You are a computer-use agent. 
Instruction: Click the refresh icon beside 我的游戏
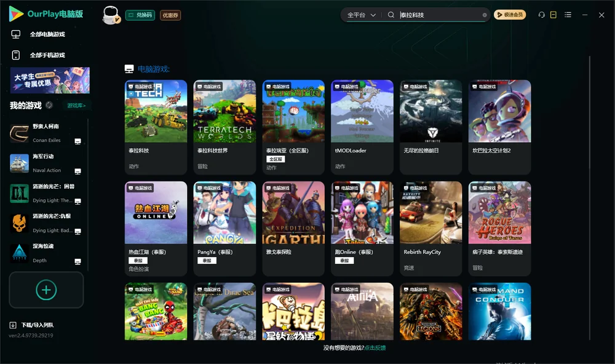point(49,105)
